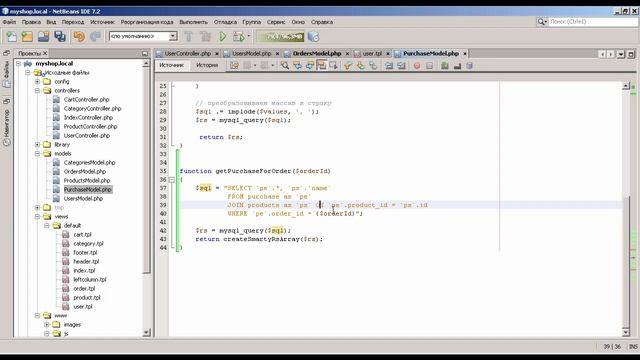Collapse function fold marker at line 36
The image size is (640, 360).
172,180
